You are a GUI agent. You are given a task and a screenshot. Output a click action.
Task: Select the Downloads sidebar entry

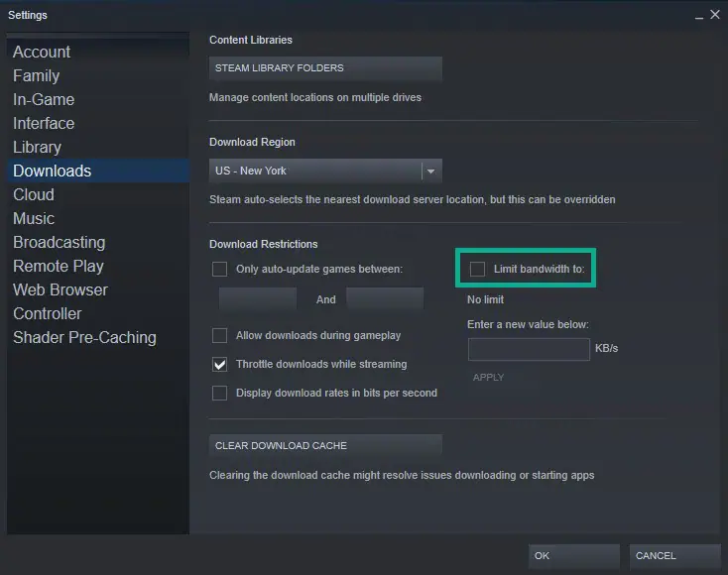coord(98,171)
